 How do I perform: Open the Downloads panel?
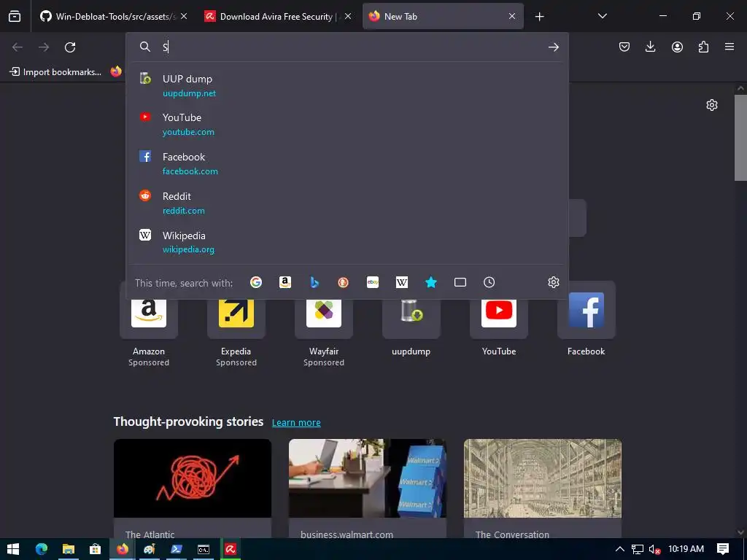(x=650, y=47)
